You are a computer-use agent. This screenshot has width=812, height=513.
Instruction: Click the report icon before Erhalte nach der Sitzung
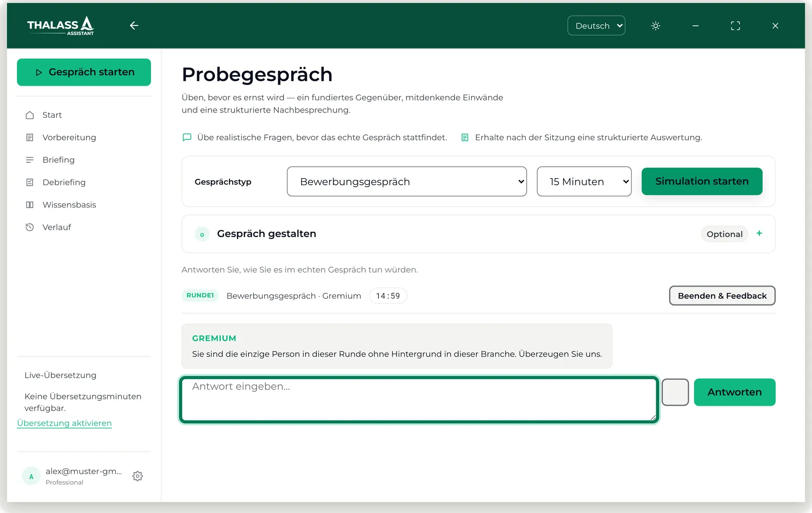point(465,137)
